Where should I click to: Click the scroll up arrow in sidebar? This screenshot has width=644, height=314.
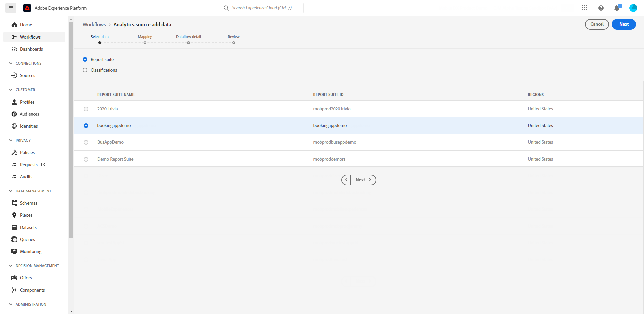click(x=71, y=20)
